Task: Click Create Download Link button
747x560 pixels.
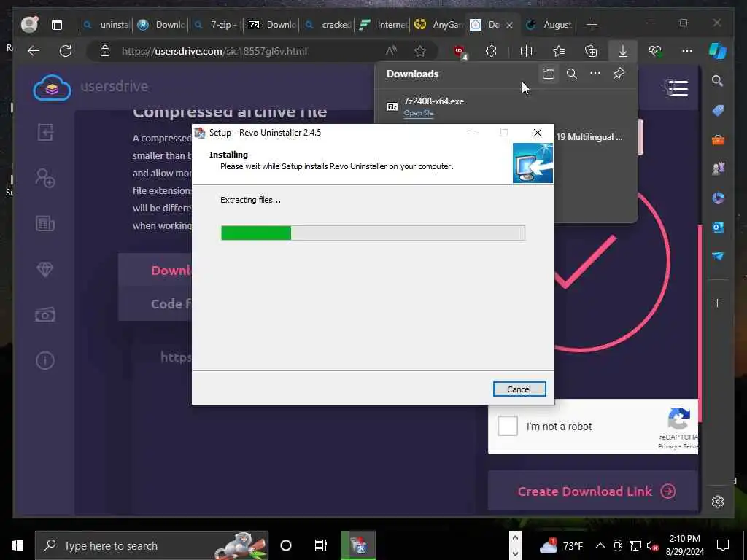Action: 592,491
